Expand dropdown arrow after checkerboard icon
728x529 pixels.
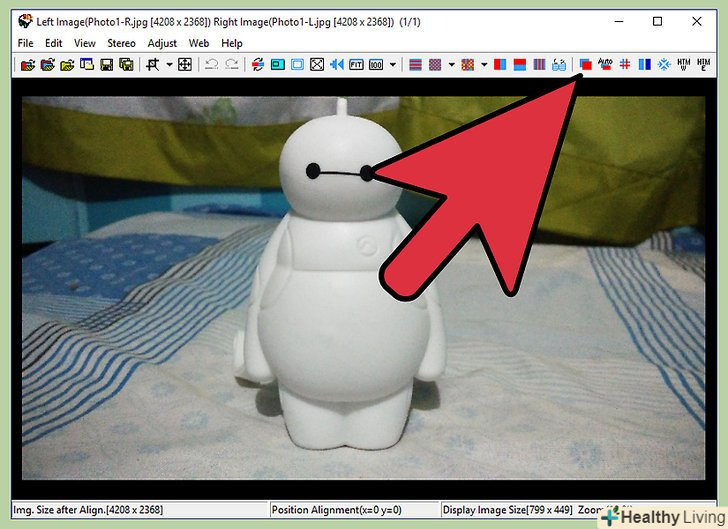pyautogui.click(x=451, y=65)
